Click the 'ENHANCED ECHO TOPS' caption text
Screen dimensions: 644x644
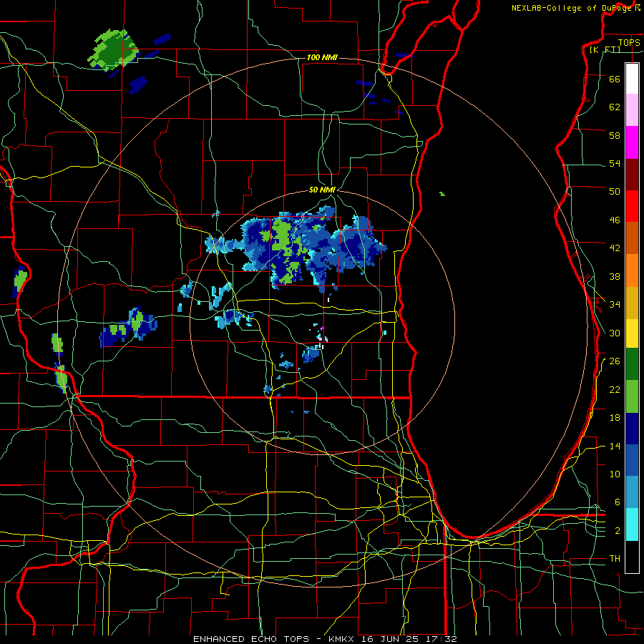pos(251,639)
